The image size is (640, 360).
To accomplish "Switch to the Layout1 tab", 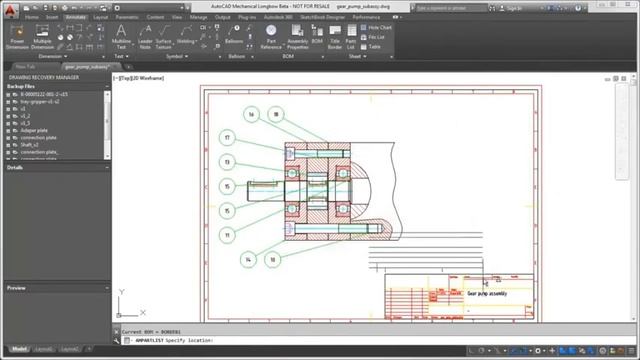I will [43, 349].
